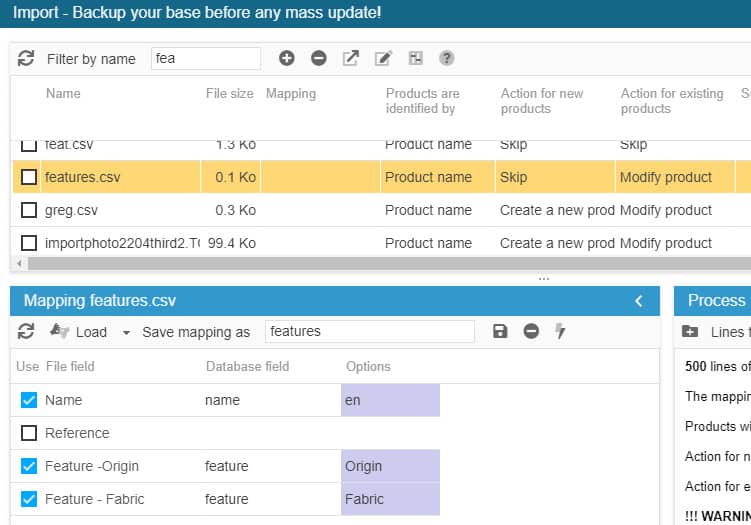This screenshot has width=751, height=525.
Task: Click the open-in-new-window arrow icon
Action: click(x=351, y=59)
